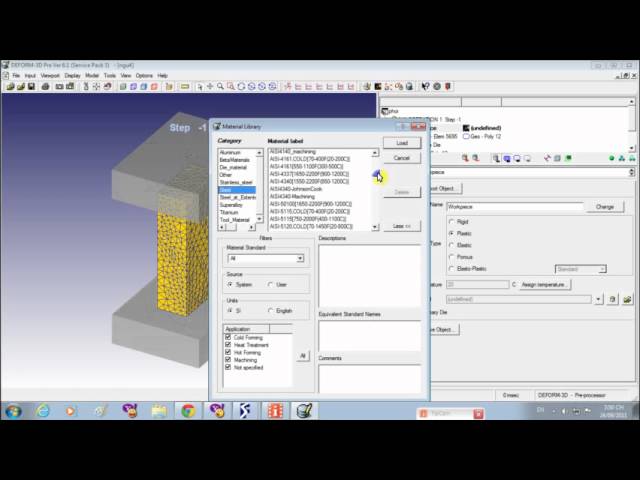
Task: Open material dropdown arrow beside undefined field
Action: click(x=598, y=300)
